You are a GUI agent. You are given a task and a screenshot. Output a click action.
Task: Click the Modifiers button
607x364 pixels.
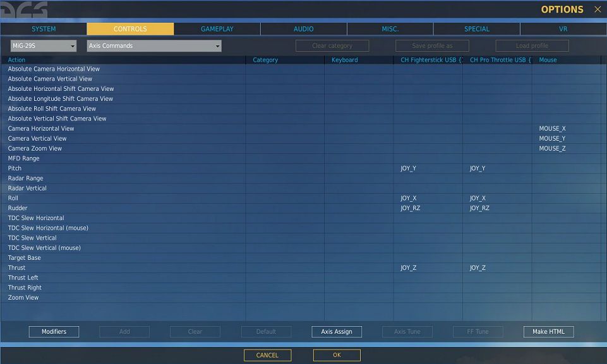pyautogui.click(x=54, y=332)
